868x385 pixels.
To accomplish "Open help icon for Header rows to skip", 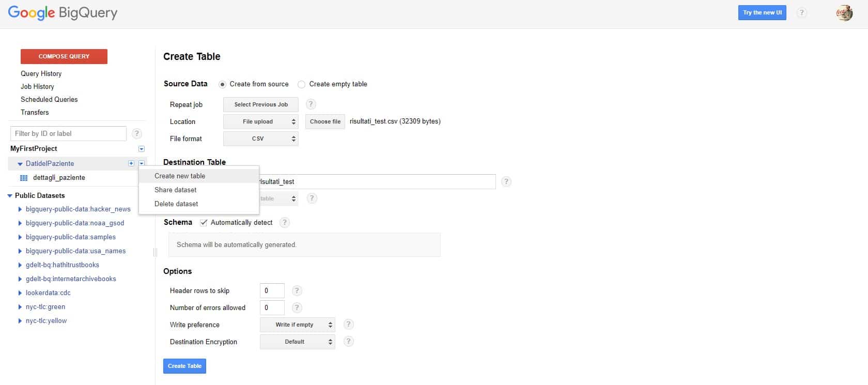I will click(297, 290).
